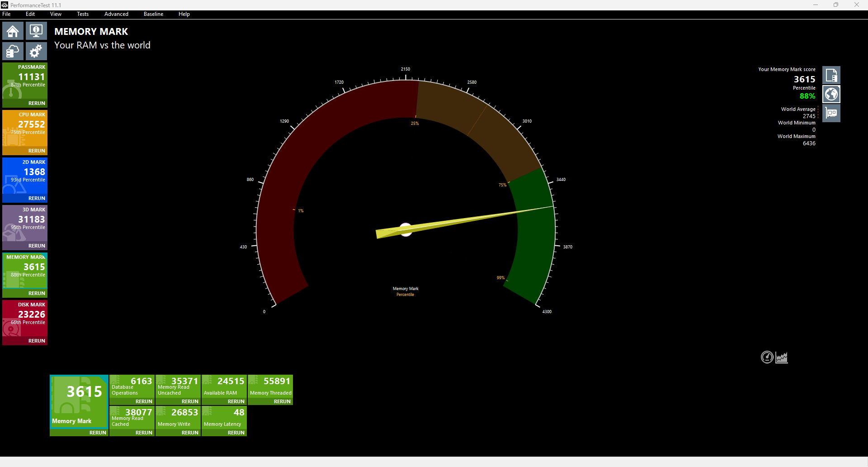Image resolution: width=868 pixels, height=467 pixels.
Task: Select the Memory Write 26853 result
Action: coord(178,417)
